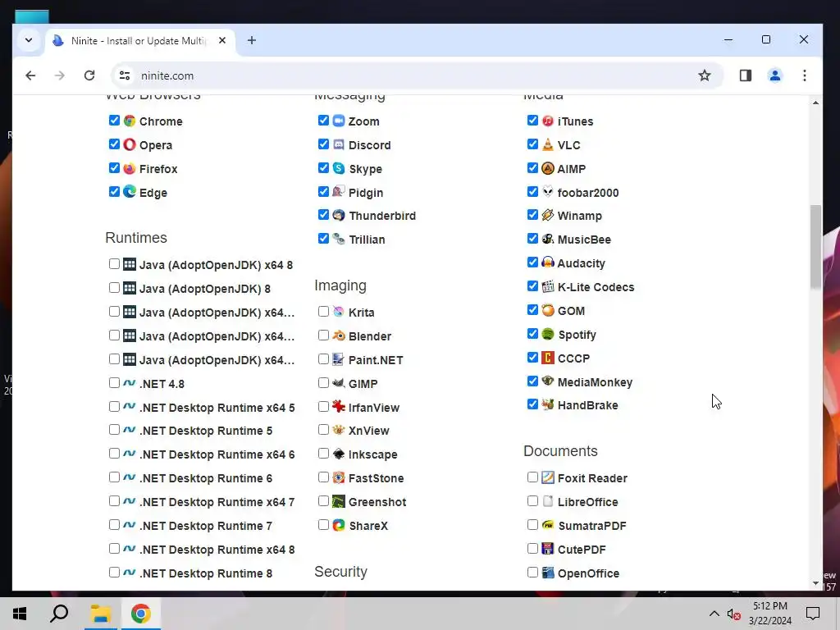Check the Paint.NET checkbox

tap(323, 359)
